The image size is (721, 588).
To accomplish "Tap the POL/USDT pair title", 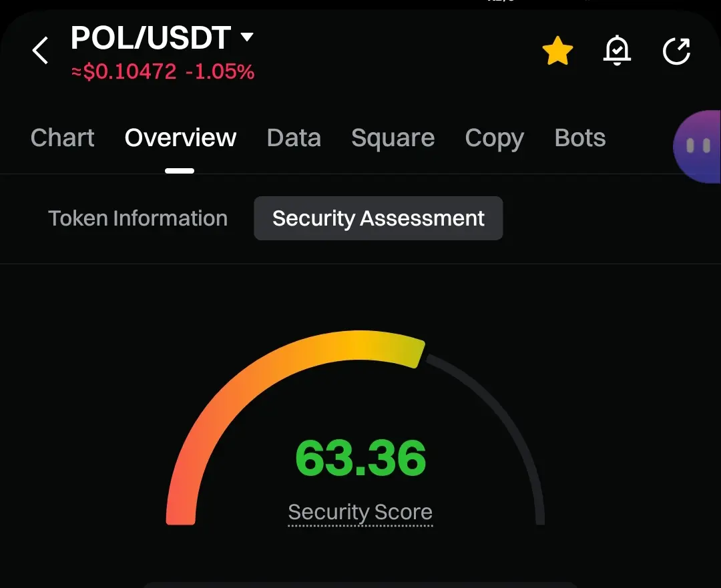I will point(151,37).
